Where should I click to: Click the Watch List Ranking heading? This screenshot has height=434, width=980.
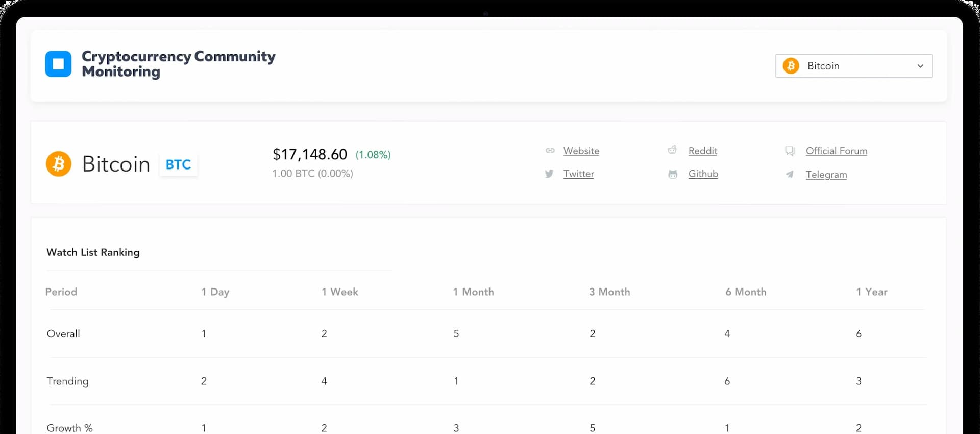pyautogui.click(x=93, y=252)
